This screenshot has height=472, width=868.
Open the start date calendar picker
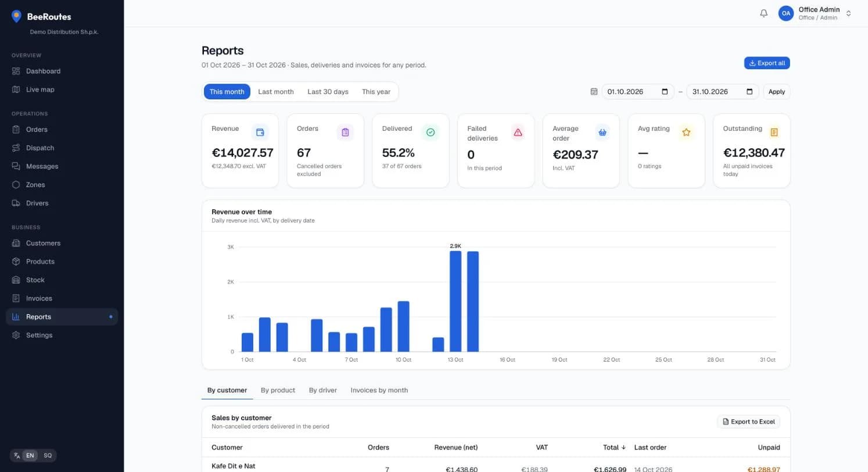tap(665, 92)
